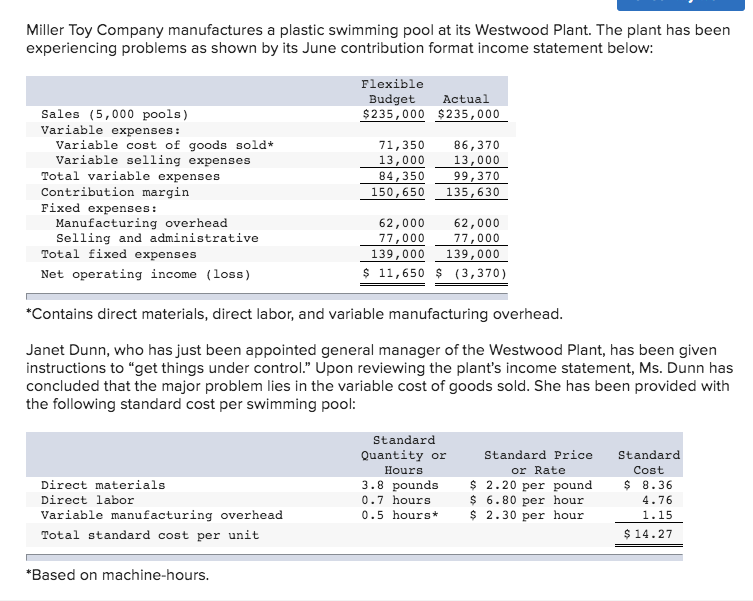Select actual value 86,370
Screen dimensions: 753x601
476,145
